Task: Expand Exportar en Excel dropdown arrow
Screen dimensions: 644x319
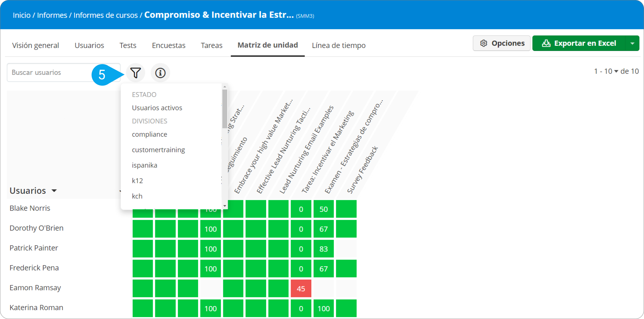Action: (632, 43)
